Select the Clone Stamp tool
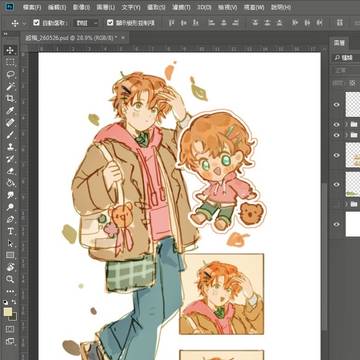The height and width of the screenshot is (360, 360). point(10,147)
